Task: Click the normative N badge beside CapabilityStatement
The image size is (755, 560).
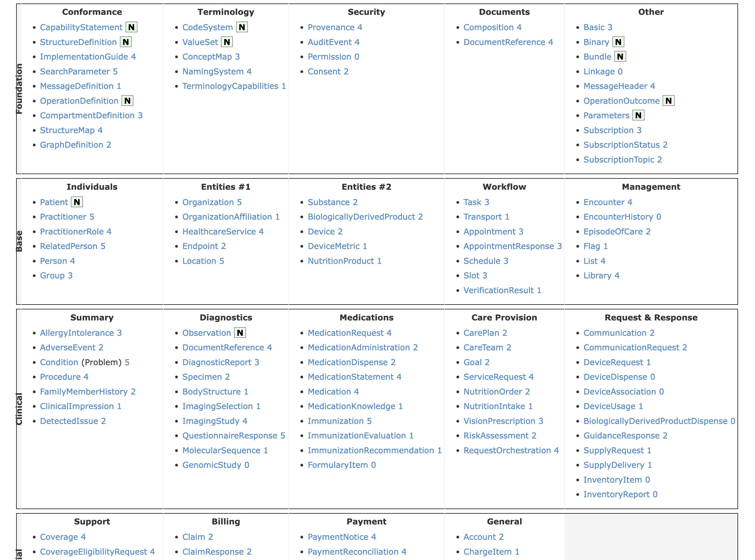Action: pyautogui.click(x=131, y=27)
